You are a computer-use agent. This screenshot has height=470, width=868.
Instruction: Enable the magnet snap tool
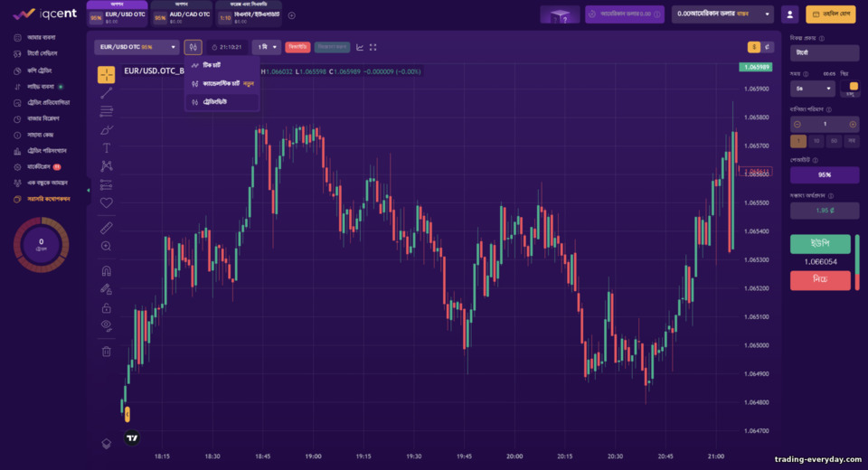click(x=107, y=271)
